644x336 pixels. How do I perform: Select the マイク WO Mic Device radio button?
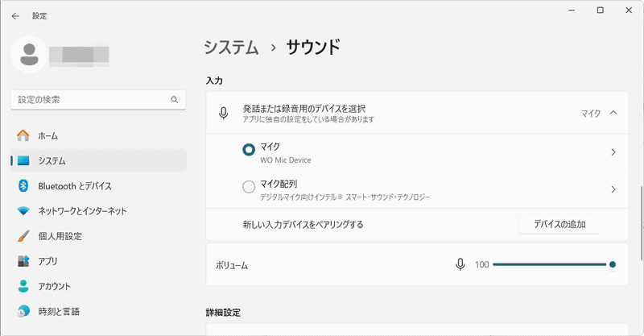pos(249,150)
